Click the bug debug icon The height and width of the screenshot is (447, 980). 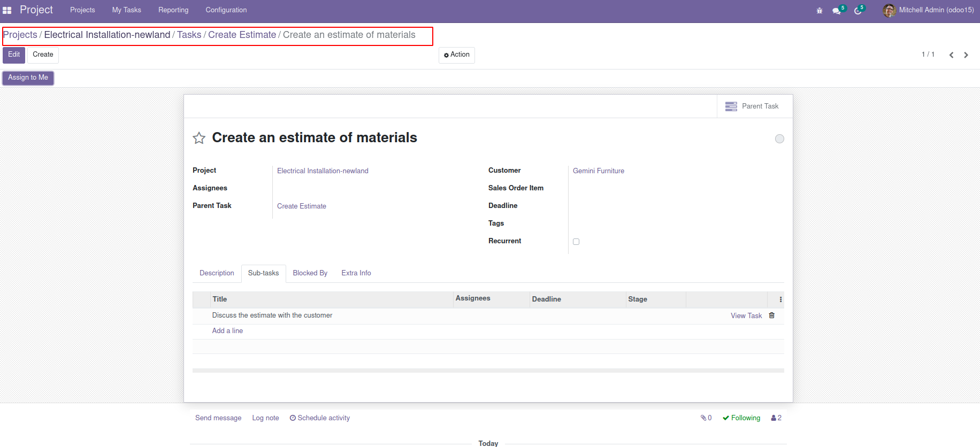[819, 11]
